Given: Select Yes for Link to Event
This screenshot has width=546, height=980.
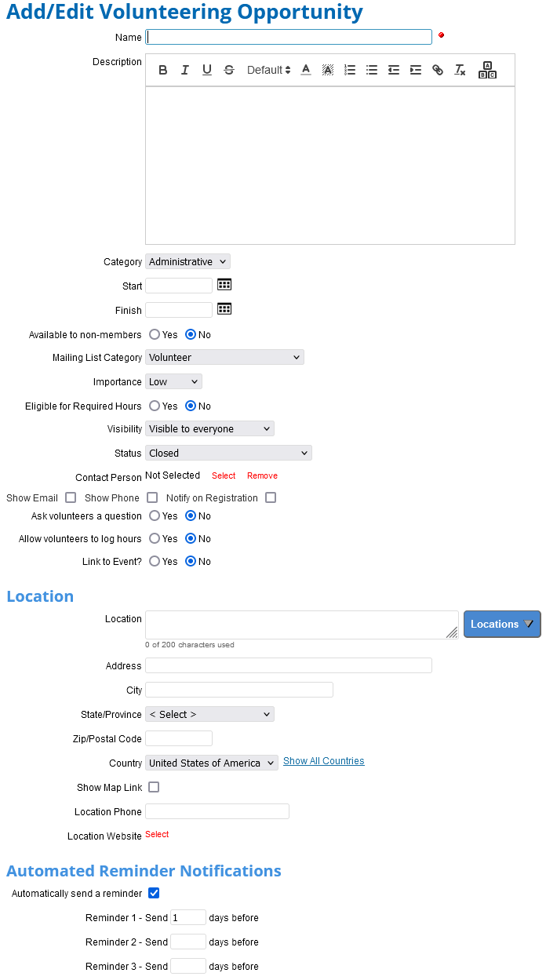Looking at the screenshot, I should click(155, 562).
